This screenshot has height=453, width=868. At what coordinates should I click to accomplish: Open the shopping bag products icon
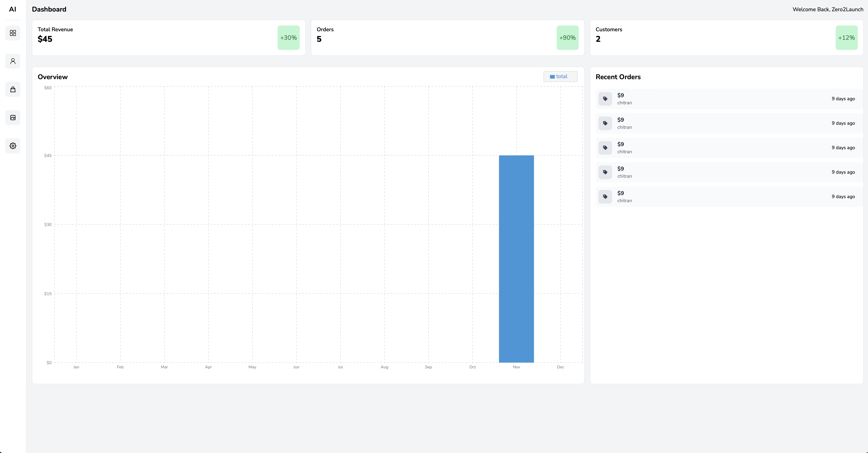pyautogui.click(x=13, y=89)
